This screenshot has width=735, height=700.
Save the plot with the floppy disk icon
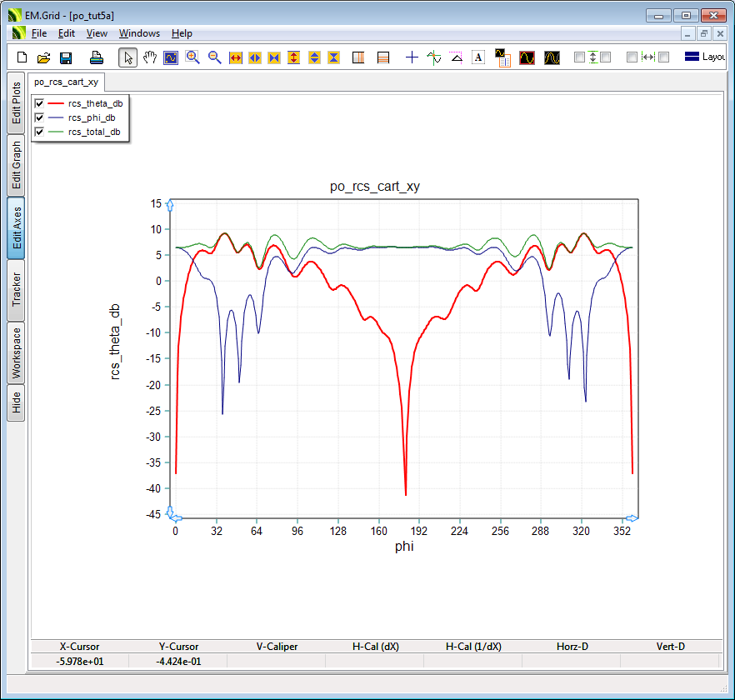[66, 57]
